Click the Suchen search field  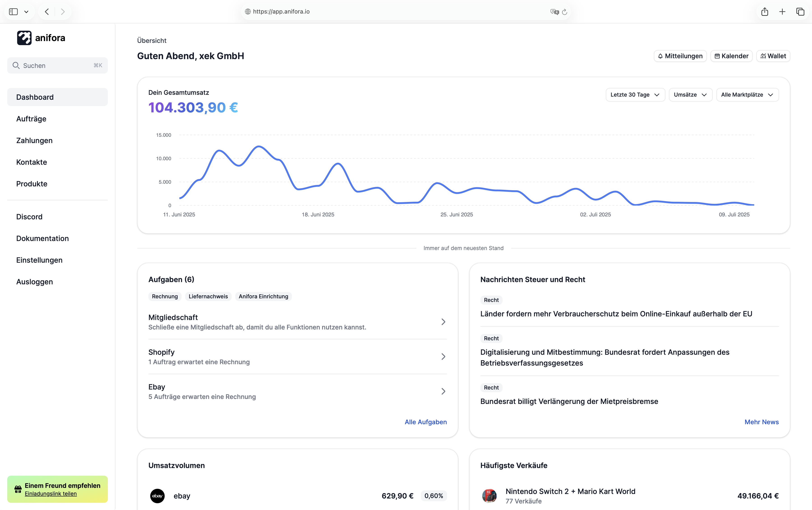pos(57,65)
